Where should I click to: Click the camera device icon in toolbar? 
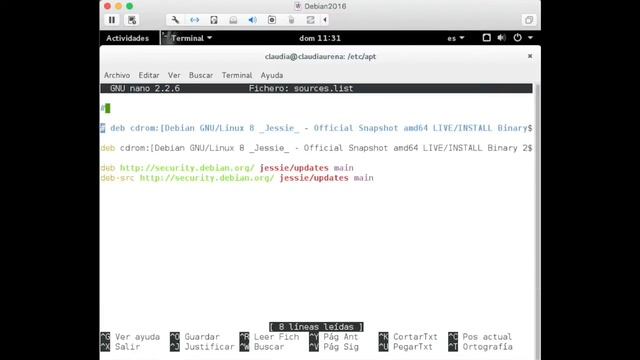[x=272, y=20]
